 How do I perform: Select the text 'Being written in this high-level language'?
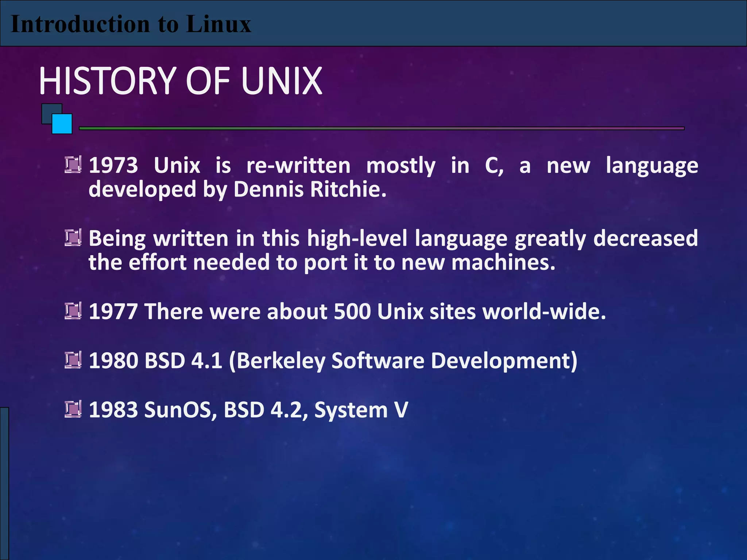298,238
